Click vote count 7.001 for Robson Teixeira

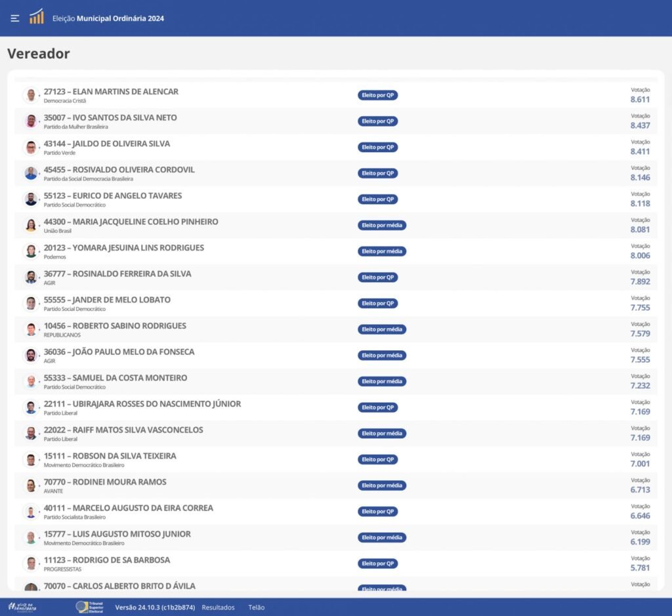(x=640, y=464)
